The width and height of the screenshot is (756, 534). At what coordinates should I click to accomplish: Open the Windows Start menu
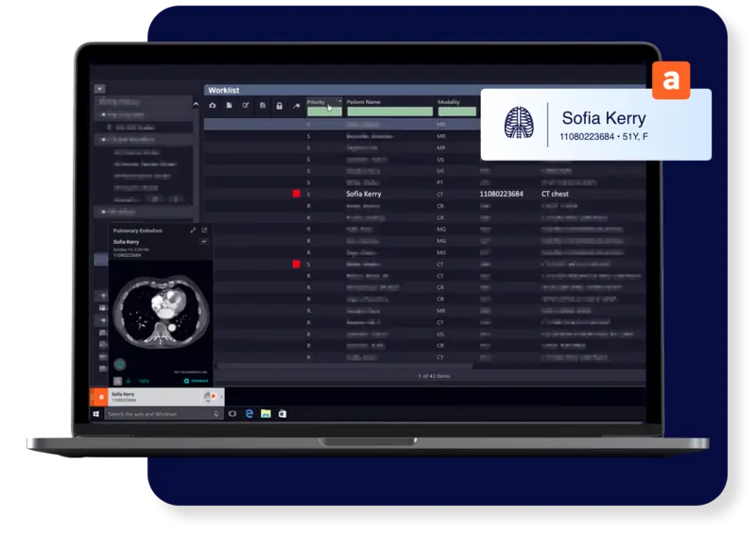click(x=96, y=414)
